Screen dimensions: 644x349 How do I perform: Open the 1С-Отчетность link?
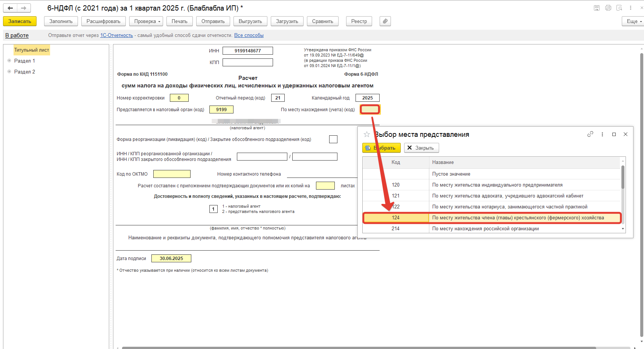pyautogui.click(x=116, y=35)
